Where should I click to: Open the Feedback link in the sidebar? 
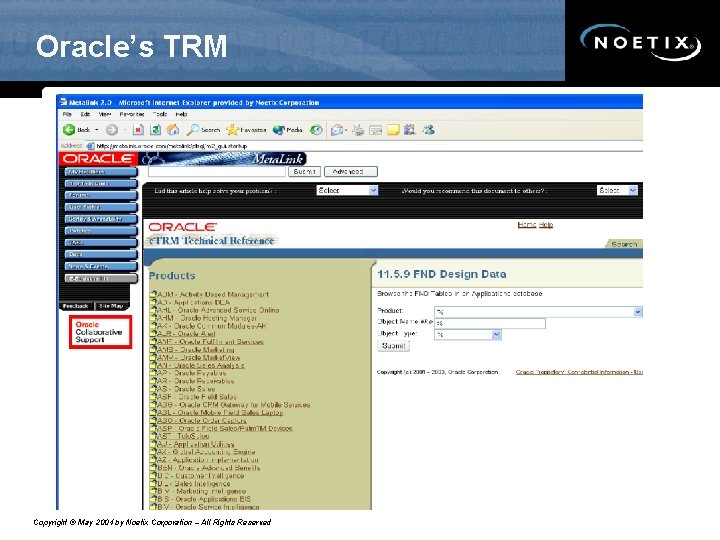(x=75, y=306)
